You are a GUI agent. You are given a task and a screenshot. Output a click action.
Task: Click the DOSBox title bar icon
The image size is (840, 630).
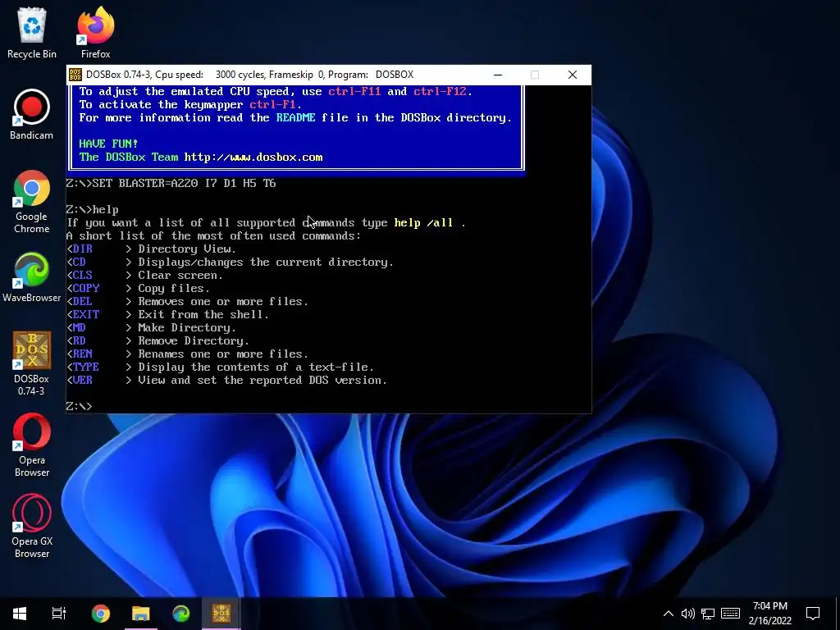pos(75,75)
